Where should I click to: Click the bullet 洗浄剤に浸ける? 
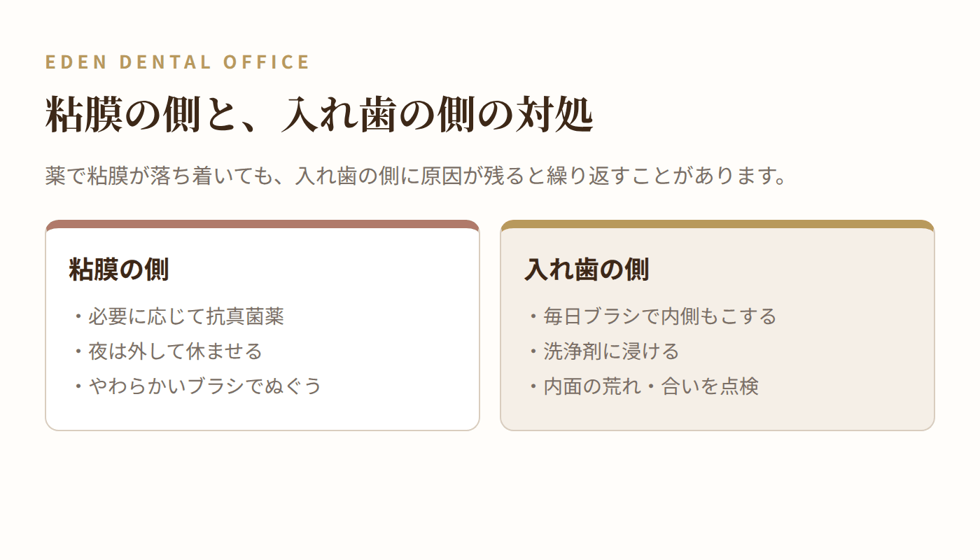coord(603,351)
